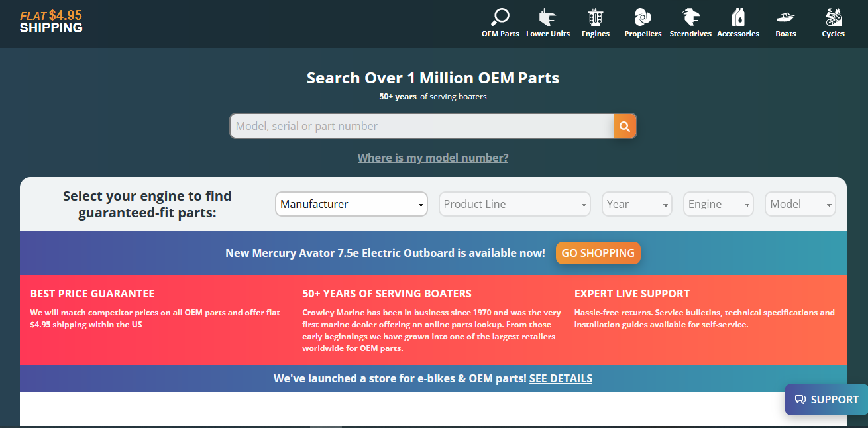868x428 pixels.
Task: Click the Mercury Avator 7.5e announcement text
Action: coord(385,253)
